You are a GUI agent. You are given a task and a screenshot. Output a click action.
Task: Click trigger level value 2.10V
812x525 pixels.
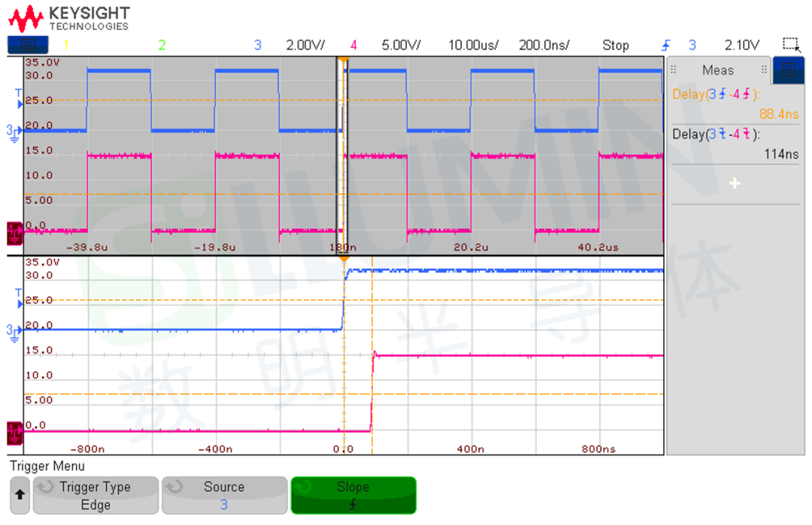click(x=741, y=45)
